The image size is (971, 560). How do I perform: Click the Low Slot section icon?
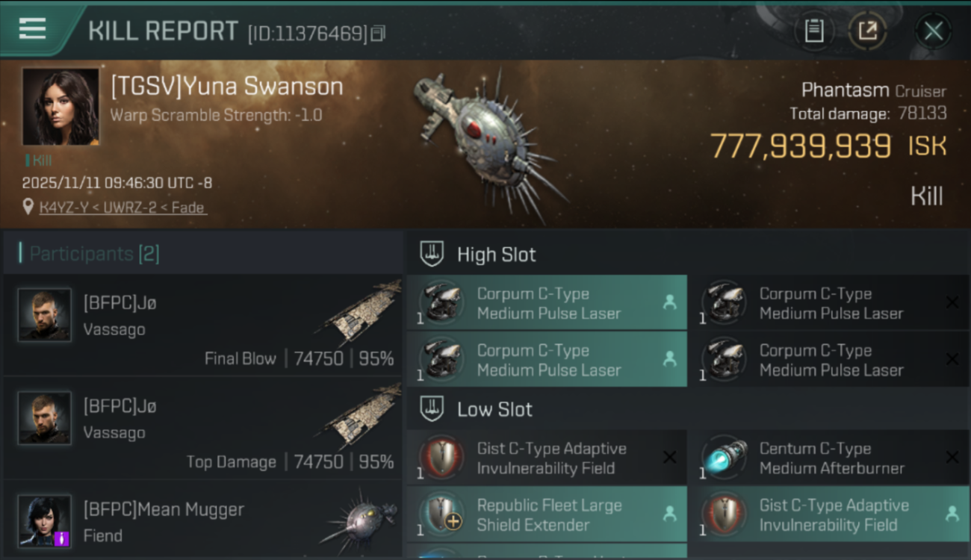click(x=432, y=409)
